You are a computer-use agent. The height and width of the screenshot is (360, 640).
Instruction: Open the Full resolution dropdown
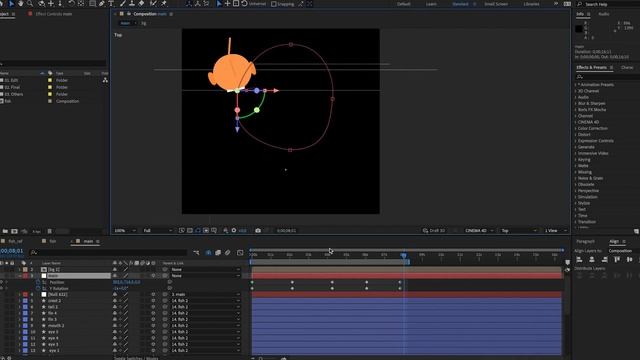(158, 231)
